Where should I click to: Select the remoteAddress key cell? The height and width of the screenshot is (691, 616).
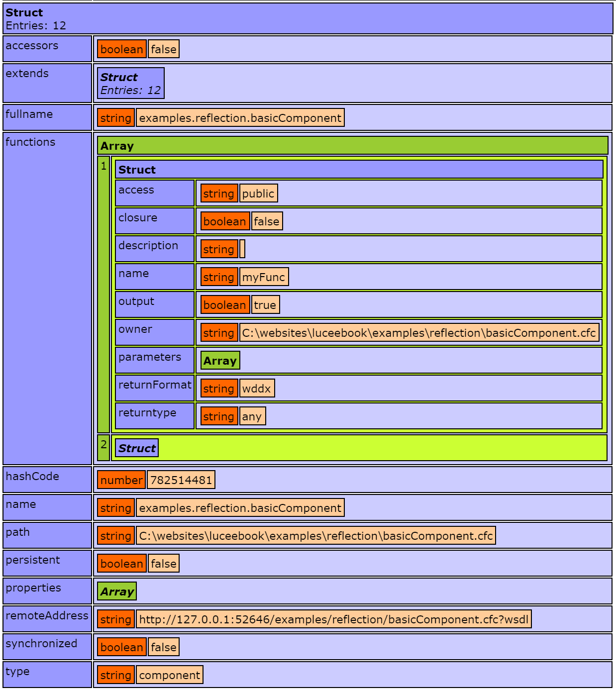click(47, 619)
